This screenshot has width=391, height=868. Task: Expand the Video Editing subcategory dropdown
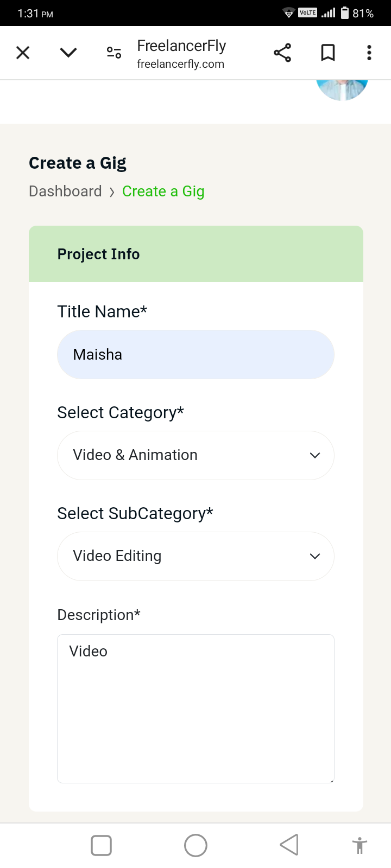(195, 557)
